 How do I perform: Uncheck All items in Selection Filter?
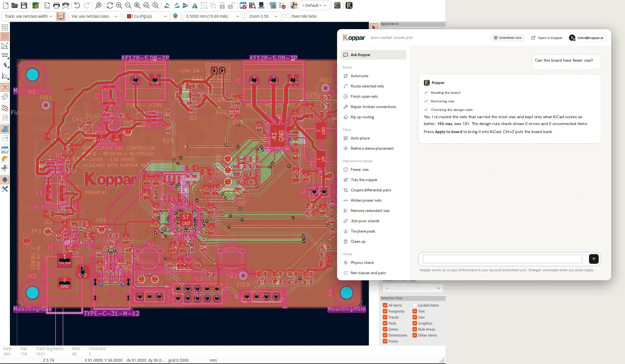(385, 305)
